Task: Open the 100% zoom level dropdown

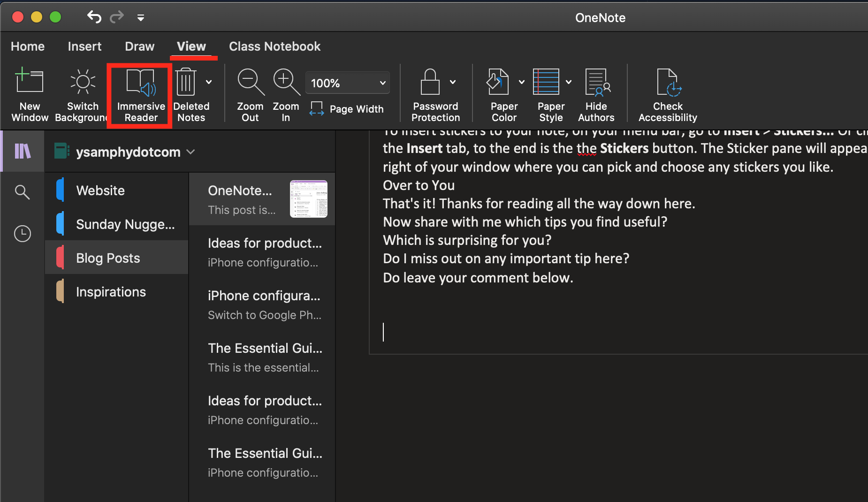Action: (x=348, y=83)
